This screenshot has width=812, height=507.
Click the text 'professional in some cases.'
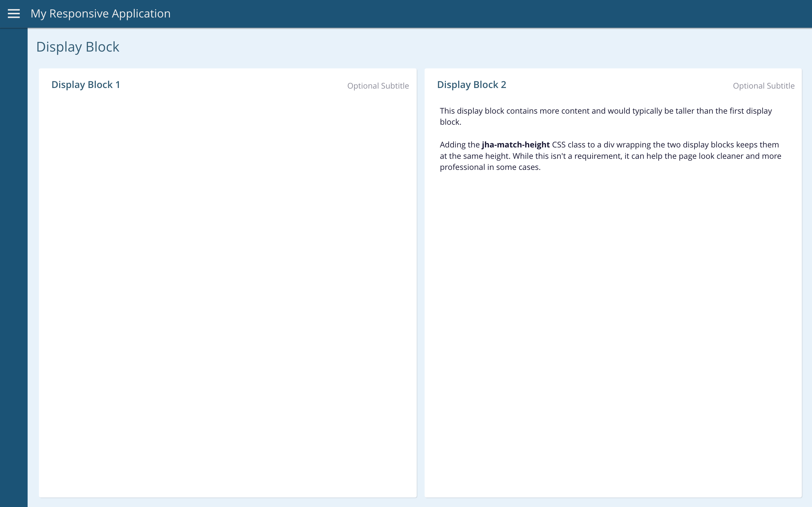[490, 167]
